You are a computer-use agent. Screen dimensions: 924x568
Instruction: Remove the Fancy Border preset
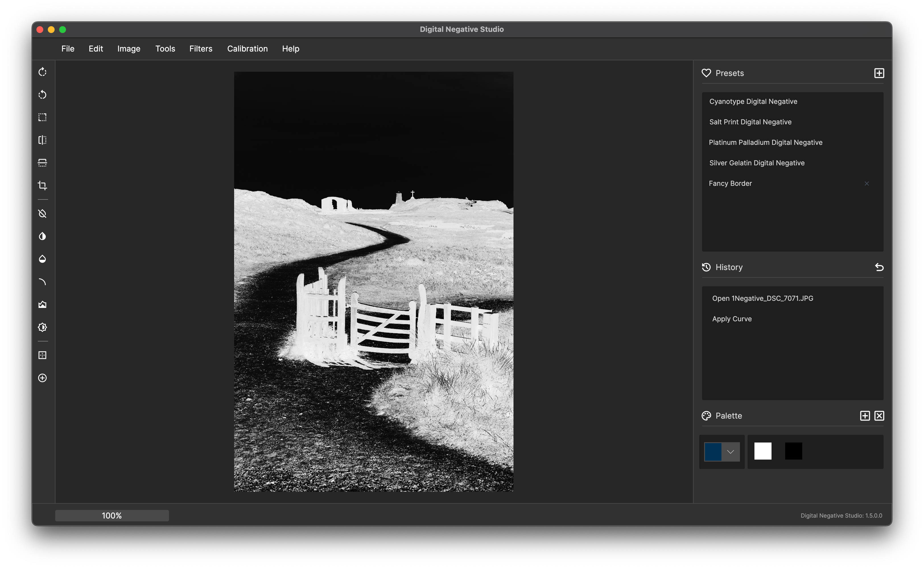(x=867, y=184)
